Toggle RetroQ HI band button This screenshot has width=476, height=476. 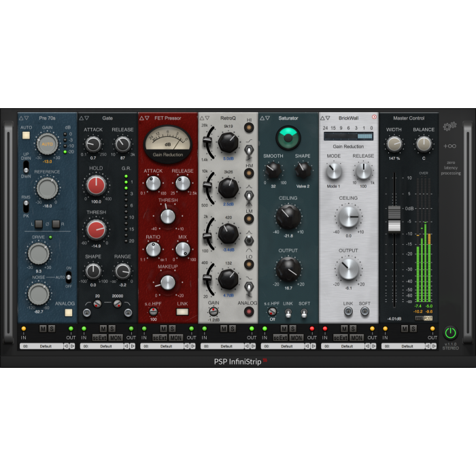click(x=249, y=128)
